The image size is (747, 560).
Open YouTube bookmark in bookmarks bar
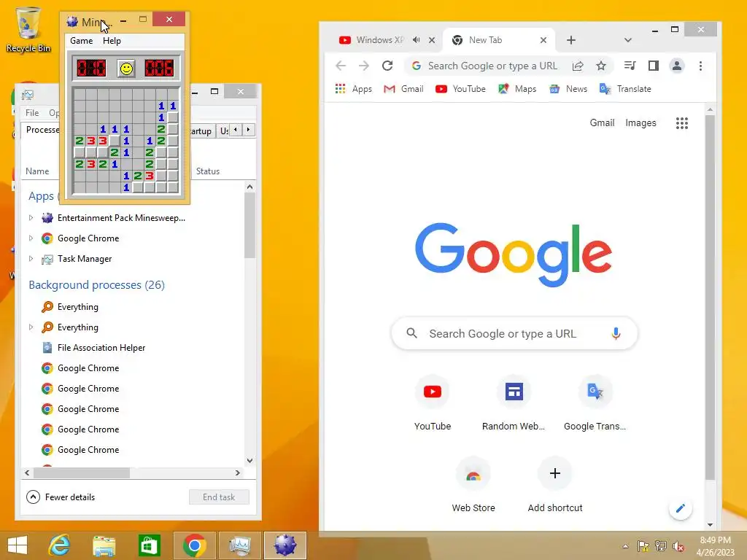tap(460, 88)
